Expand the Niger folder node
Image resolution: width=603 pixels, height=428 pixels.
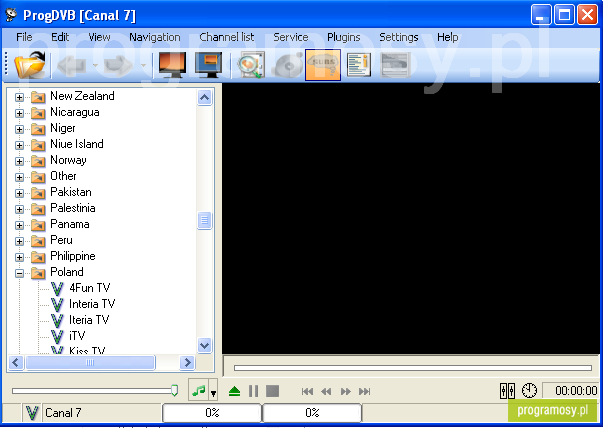click(x=19, y=129)
